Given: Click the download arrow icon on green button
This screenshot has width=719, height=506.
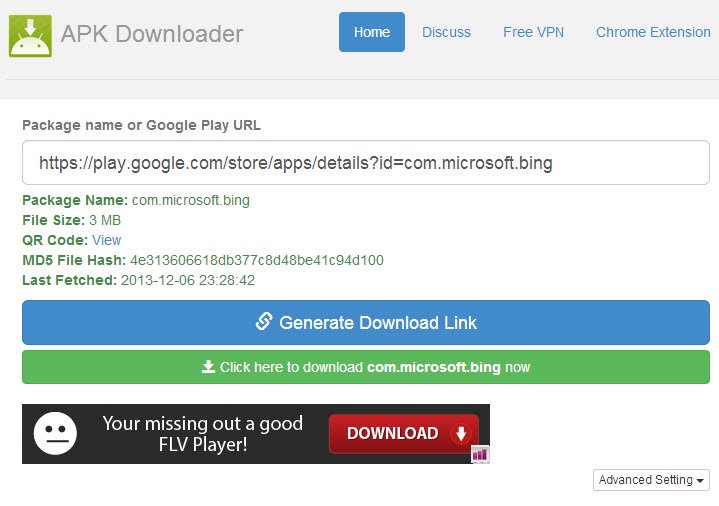Looking at the screenshot, I should (x=209, y=367).
